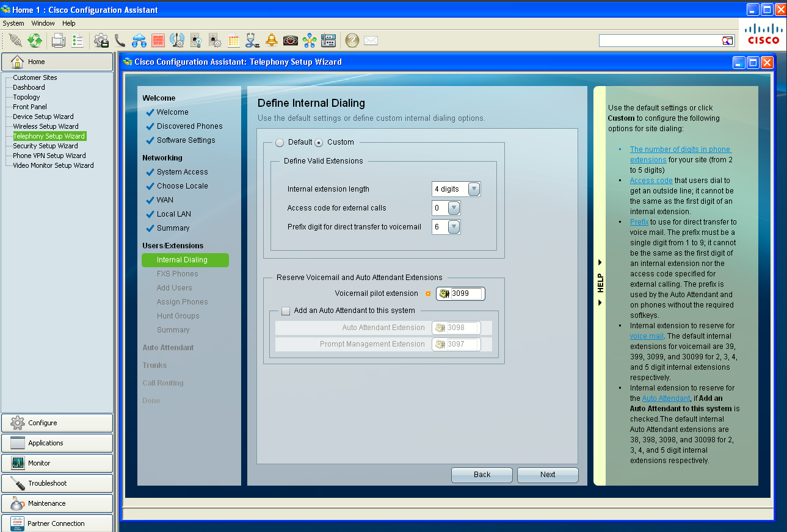
Task: Click the Partner Connection icon
Action: 18,523
